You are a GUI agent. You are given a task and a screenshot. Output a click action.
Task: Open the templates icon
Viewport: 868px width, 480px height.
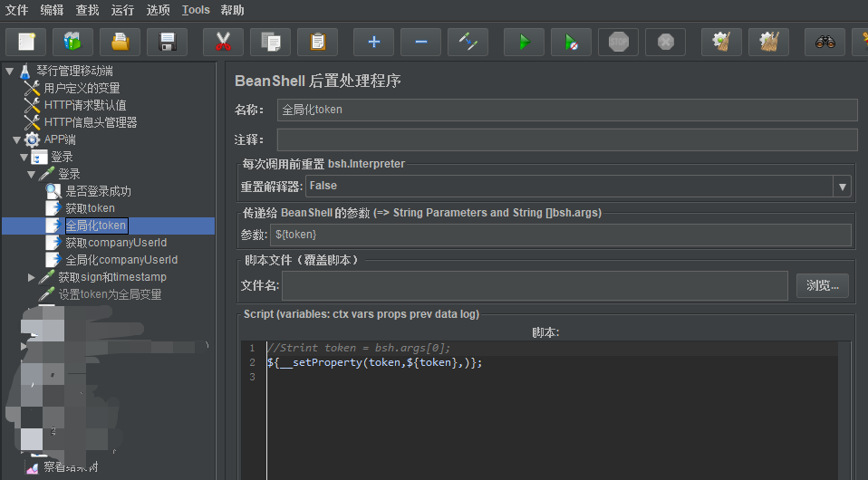click(x=72, y=42)
